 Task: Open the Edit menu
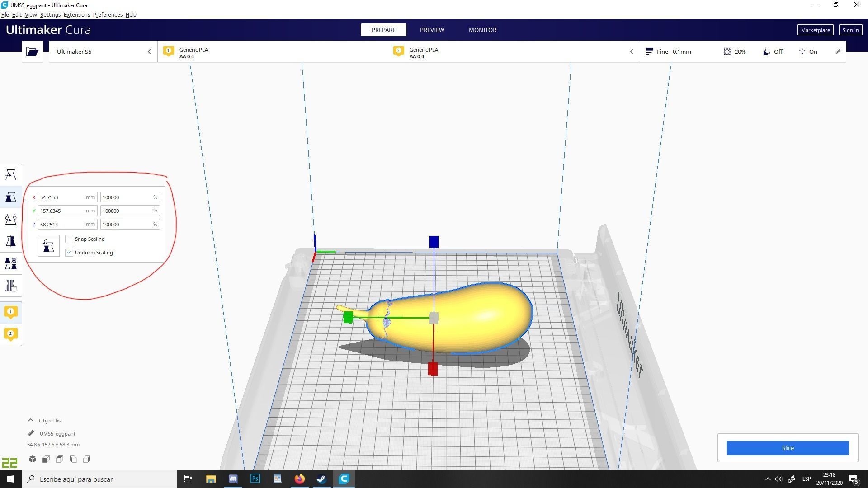point(17,15)
